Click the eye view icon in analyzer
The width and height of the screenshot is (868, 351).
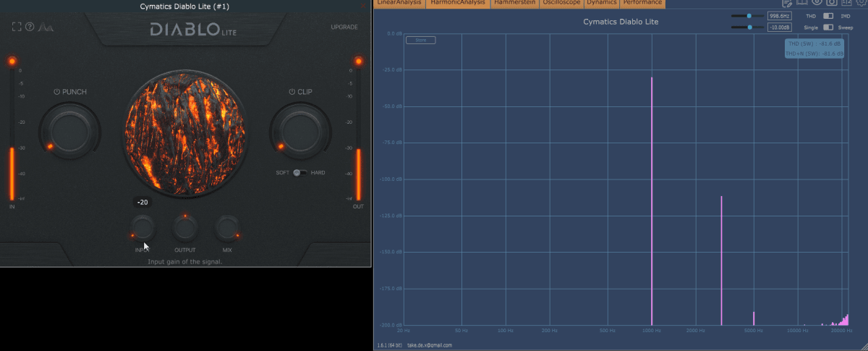pyautogui.click(x=817, y=4)
